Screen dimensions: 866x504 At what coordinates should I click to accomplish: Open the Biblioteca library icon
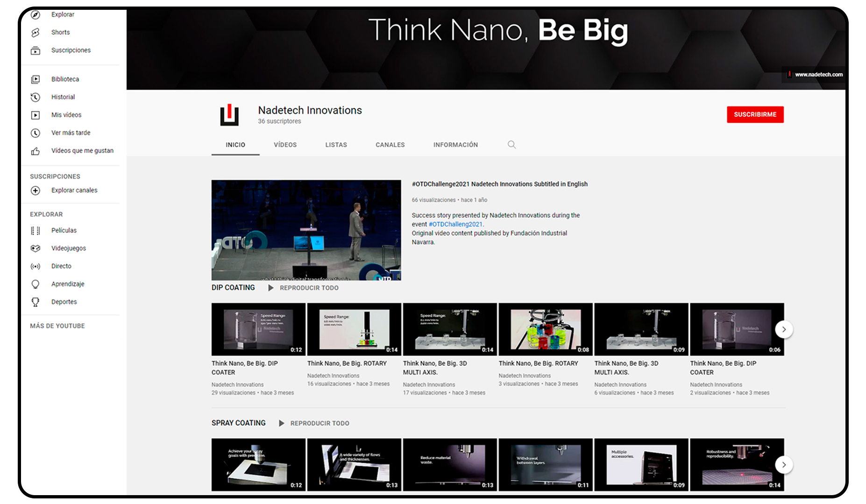coord(35,79)
